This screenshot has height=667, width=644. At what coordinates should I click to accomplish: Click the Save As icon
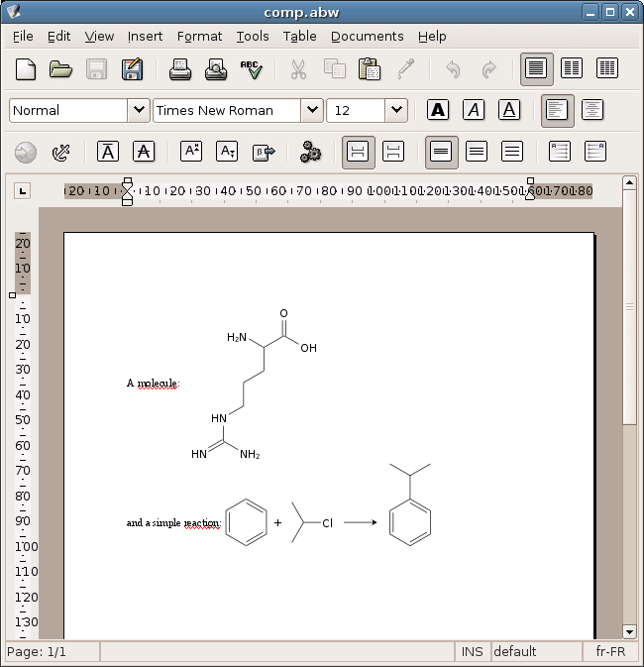click(x=132, y=69)
